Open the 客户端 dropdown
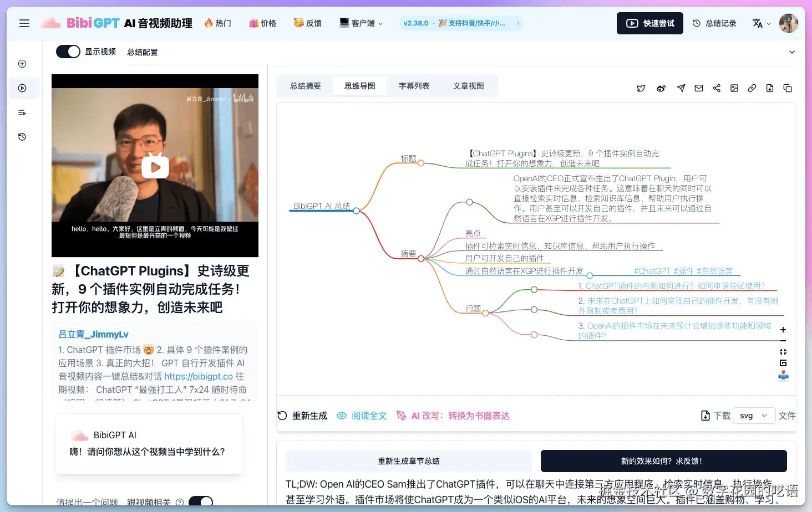The image size is (812, 512). point(361,23)
